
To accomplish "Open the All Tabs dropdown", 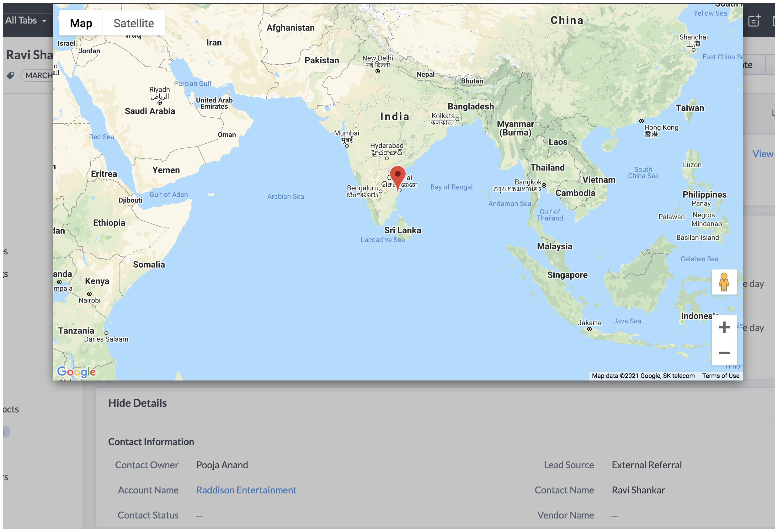I will (x=26, y=20).
